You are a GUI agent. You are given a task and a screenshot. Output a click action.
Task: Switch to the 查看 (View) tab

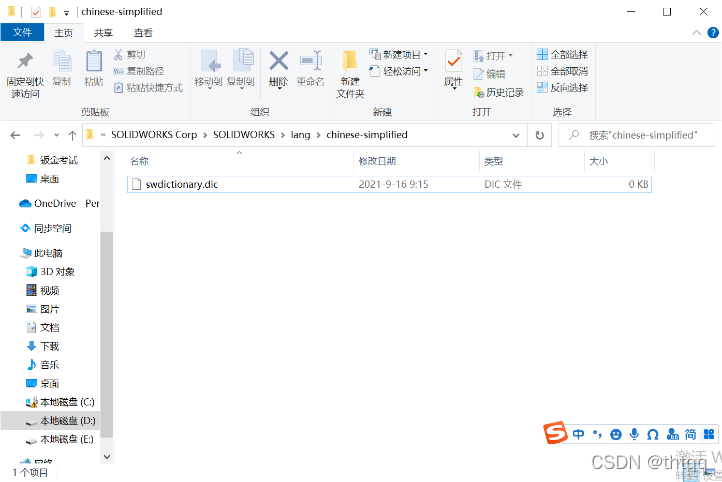point(143,33)
